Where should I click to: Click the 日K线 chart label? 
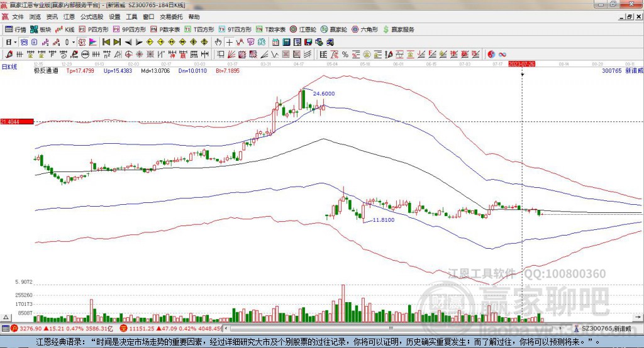[x=9, y=67]
